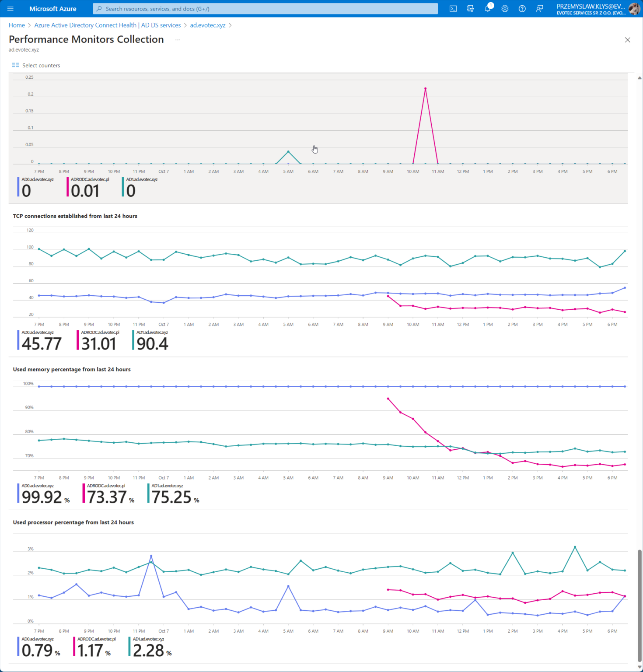Select ADRODC legend value 31.01 in TCP chart
The image size is (643, 672).
click(98, 344)
